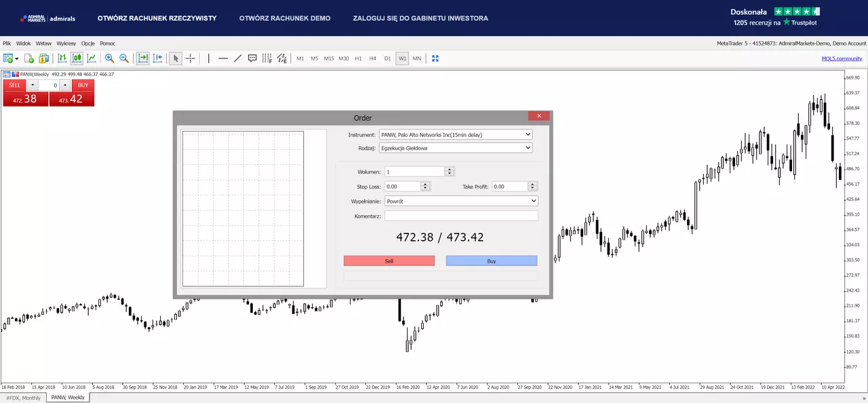
Task: Toggle fullscreen mode icon
Action: pyautogui.click(x=435, y=58)
